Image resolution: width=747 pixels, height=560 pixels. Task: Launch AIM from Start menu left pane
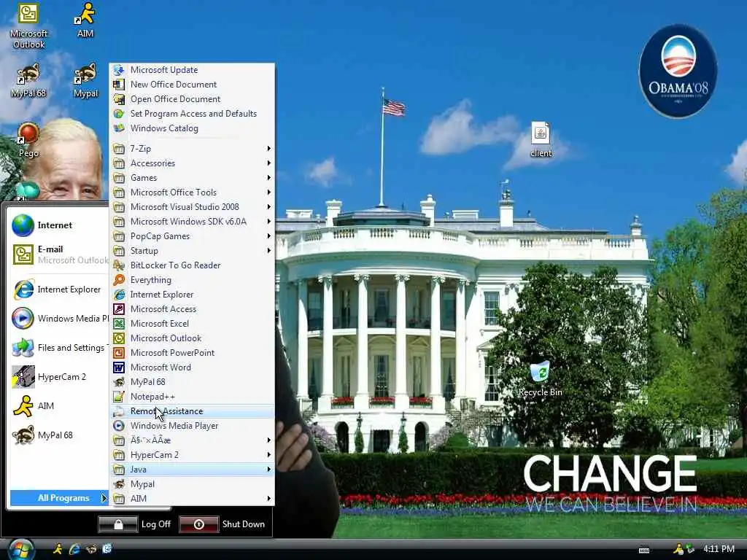coord(58,405)
